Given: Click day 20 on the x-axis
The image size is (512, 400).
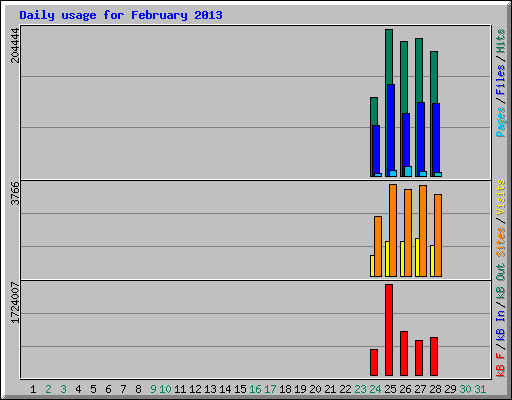Looking at the screenshot, I should [315, 389].
